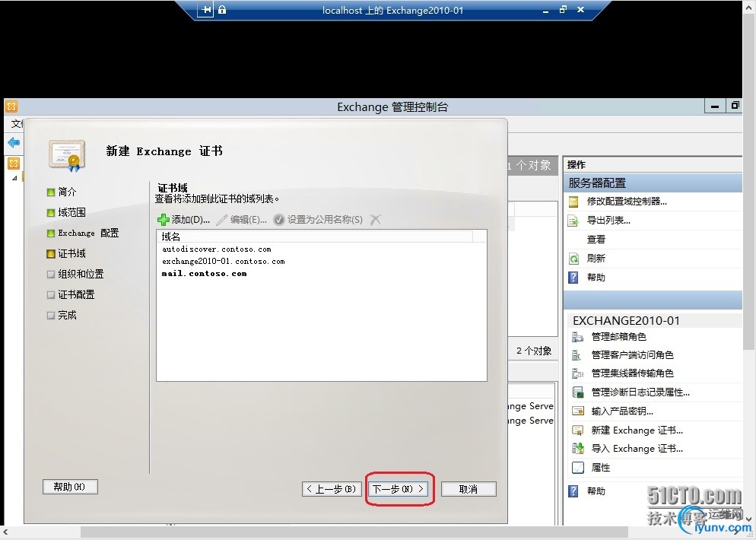
Task: Click the 帮助 icon under 服务器配置
Action: tap(573, 278)
